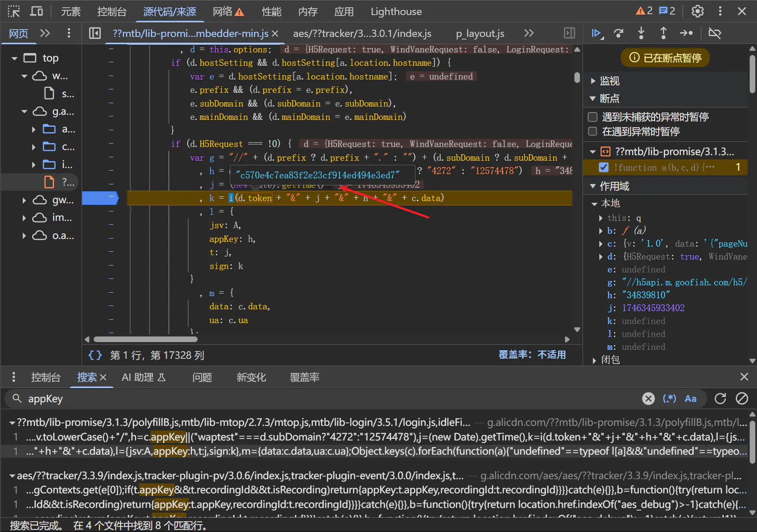Open DevTools settings gear

pos(697,11)
